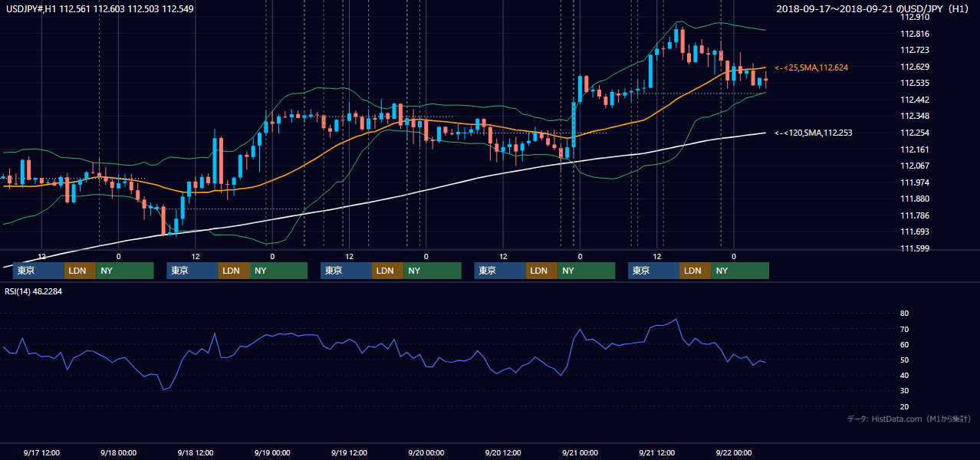
Task: Click the 111.599 price axis label
Action: point(914,248)
